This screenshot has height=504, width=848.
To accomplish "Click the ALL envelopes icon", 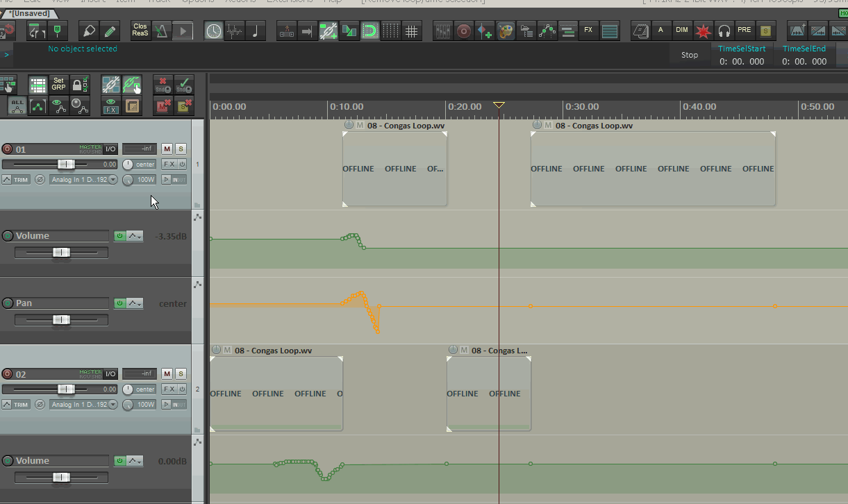I will [x=17, y=106].
